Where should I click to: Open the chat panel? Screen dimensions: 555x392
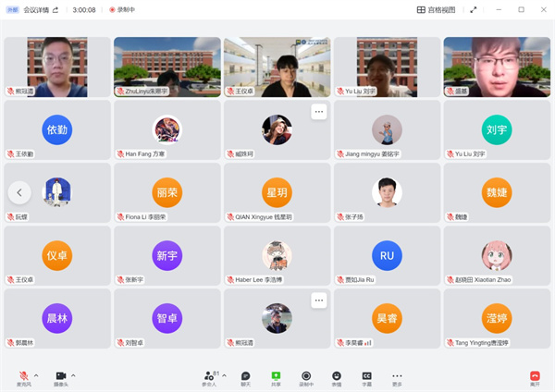tap(245, 376)
